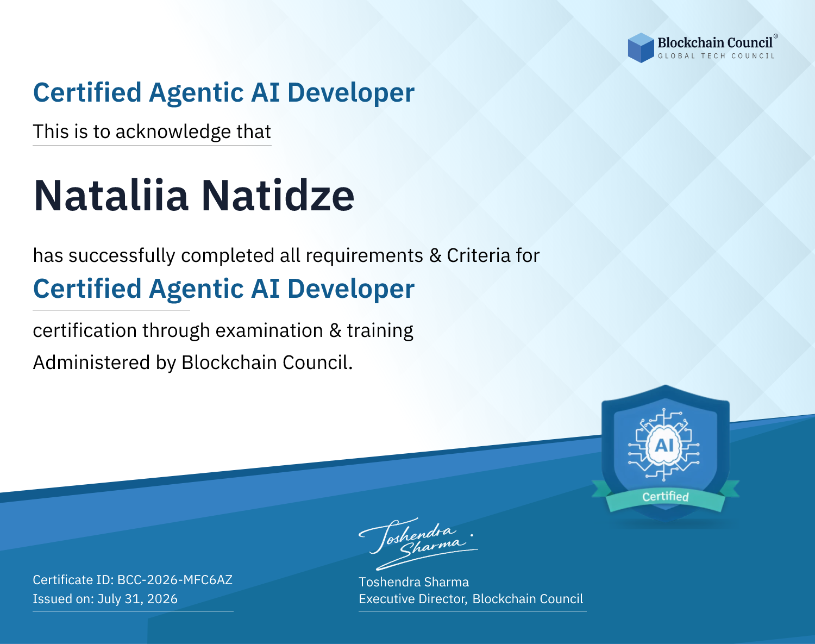The height and width of the screenshot is (644, 815).
Task: Click "Certified Agentic AI Developer" below the requirements line
Action: tap(224, 289)
